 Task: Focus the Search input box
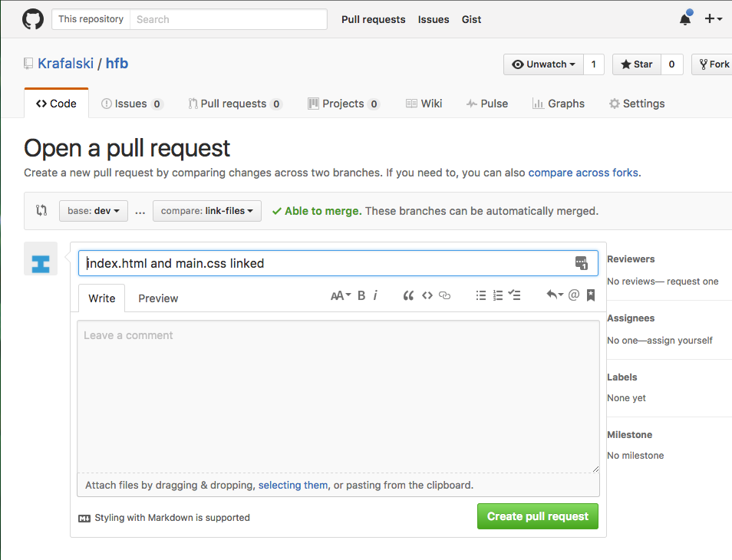229,19
